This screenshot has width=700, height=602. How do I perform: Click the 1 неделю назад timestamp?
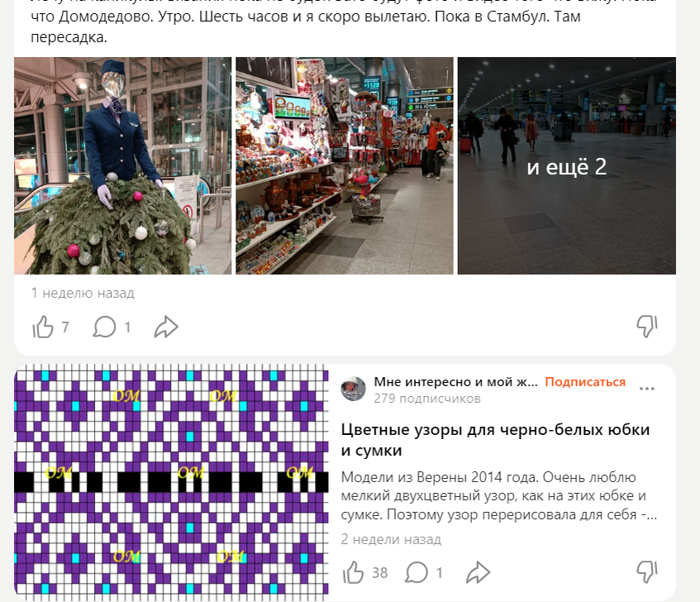pyautogui.click(x=83, y=293)
